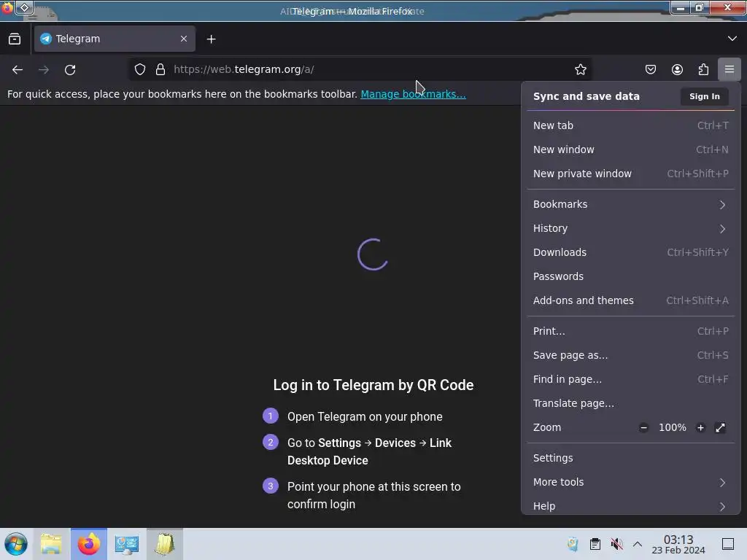This screenshot has width=747, height=560.
Task: Expand the More tools submenu
Action: (631, 483)
